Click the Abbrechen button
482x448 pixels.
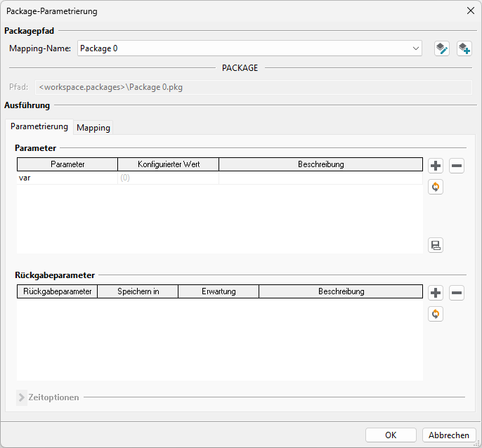click(449, 435)
